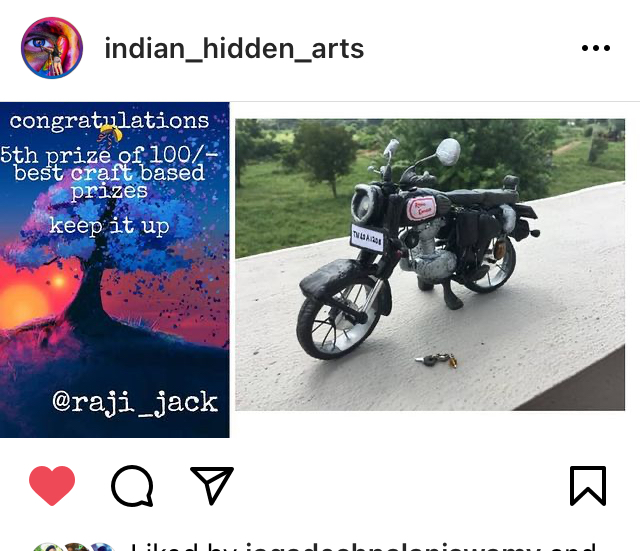
Task: Click the 'keep it up' text
Action: coord(109,226)
